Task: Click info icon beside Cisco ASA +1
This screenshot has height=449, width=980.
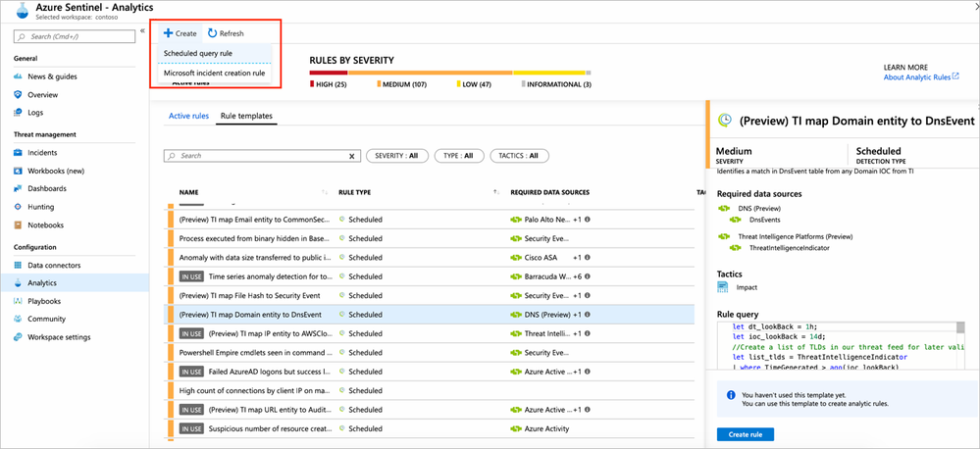Action: [x=588, y=257]
